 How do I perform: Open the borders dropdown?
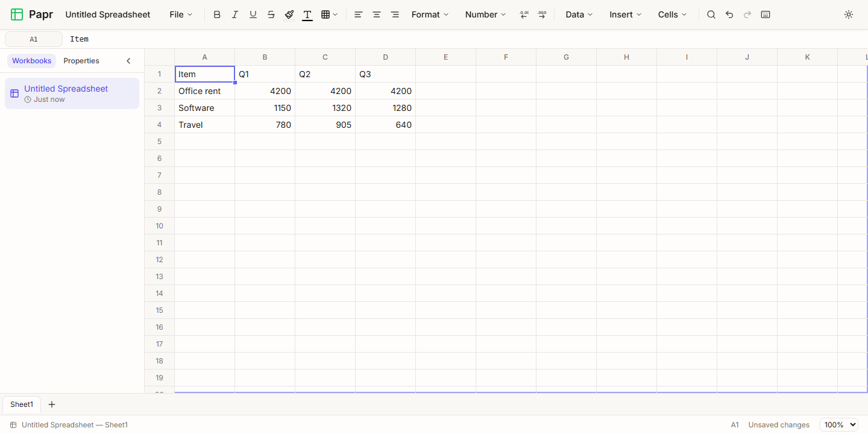329,14
